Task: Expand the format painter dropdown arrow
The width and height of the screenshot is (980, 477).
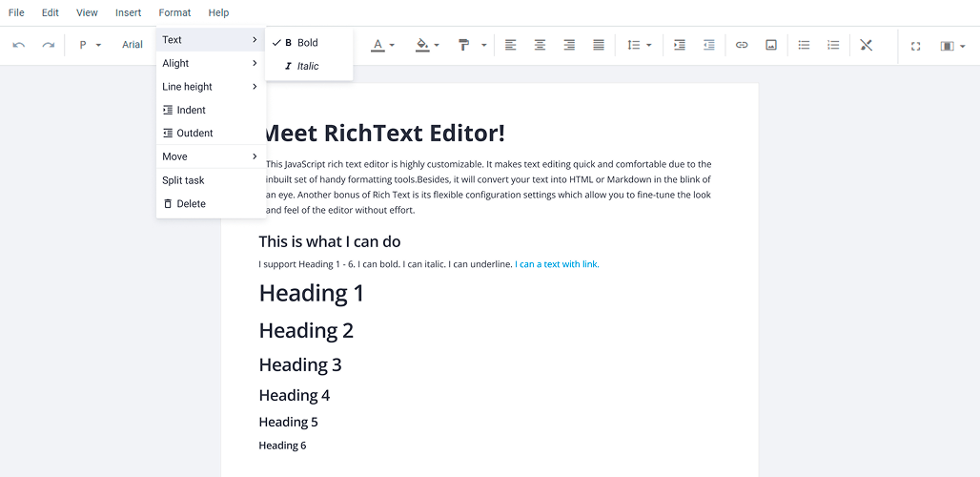Action: (483, 46)
